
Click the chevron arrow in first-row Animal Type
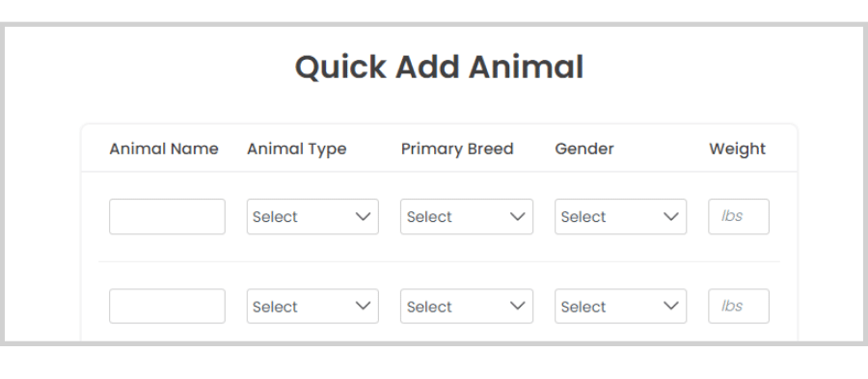pos(364,216)
